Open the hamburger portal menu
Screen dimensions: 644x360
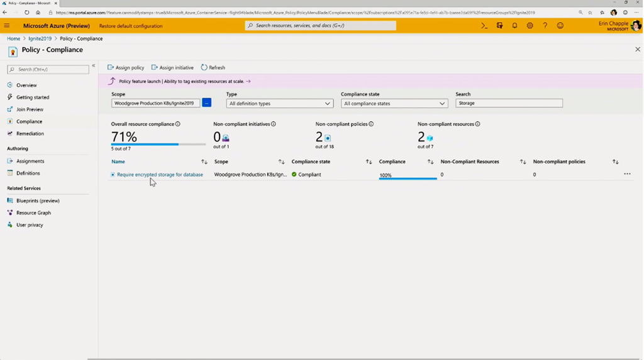[x=7, y=26]
